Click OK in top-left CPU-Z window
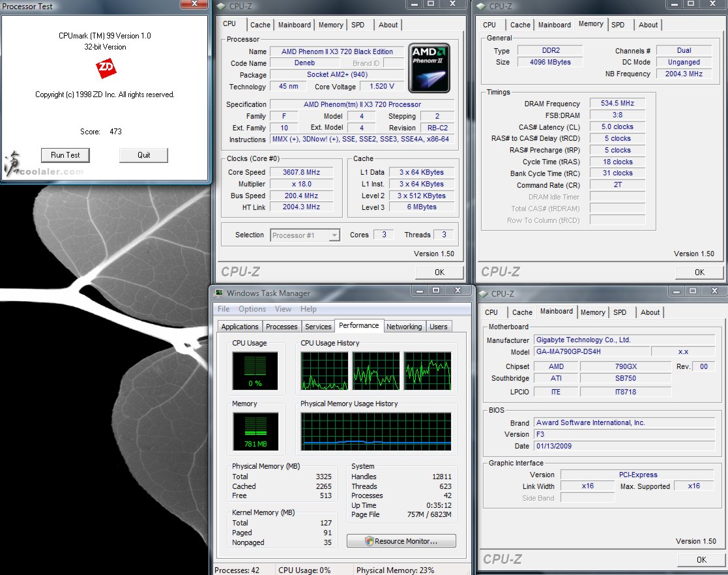 [439, 272]
